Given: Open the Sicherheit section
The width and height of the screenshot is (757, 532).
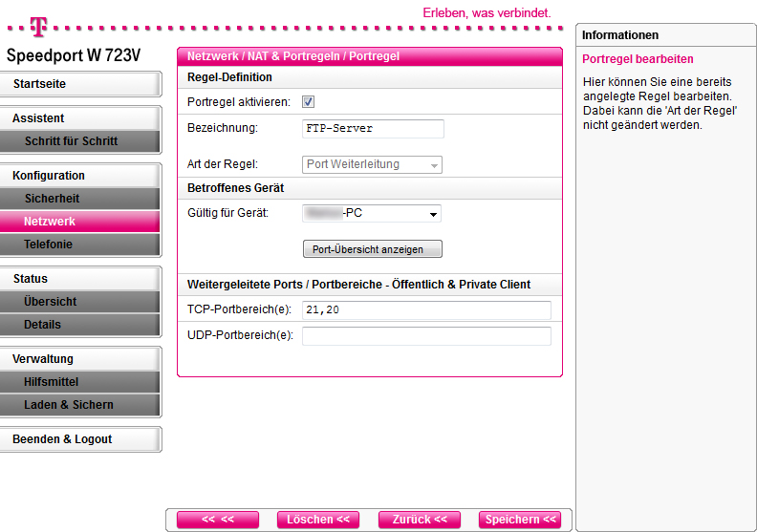Looking at the screenshot, I should pyautogui.click(x=80, y=199).
